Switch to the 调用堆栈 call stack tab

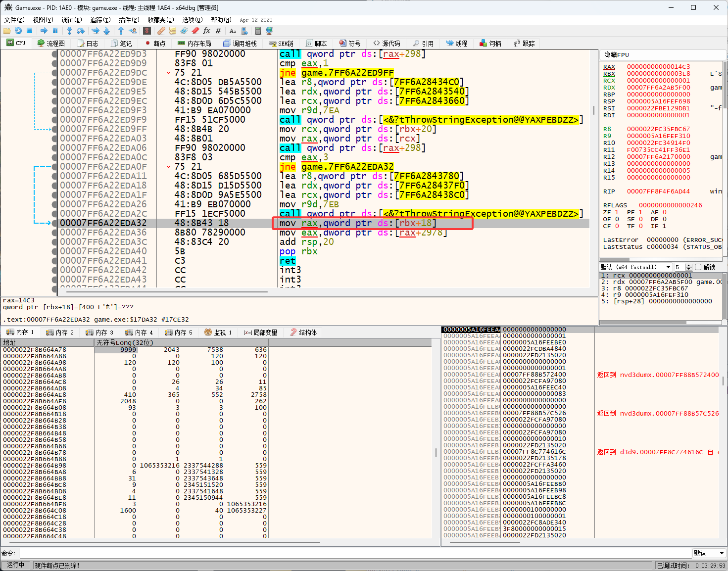240,44
